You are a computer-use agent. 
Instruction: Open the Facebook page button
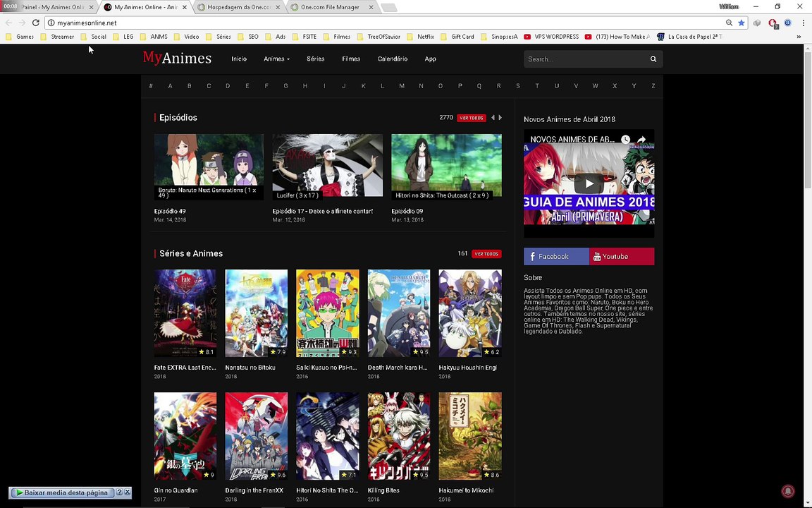pos(556,257)
